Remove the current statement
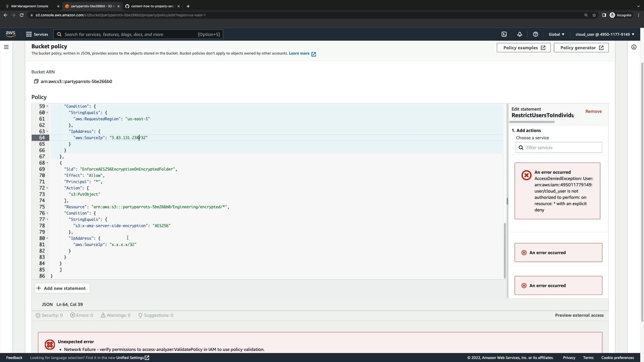 tap(593, 111)
